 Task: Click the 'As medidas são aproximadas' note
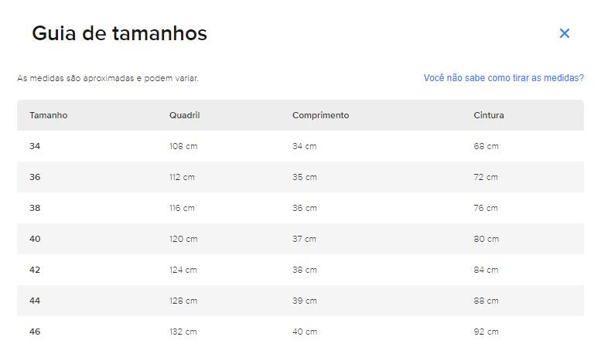pos(108,78)
